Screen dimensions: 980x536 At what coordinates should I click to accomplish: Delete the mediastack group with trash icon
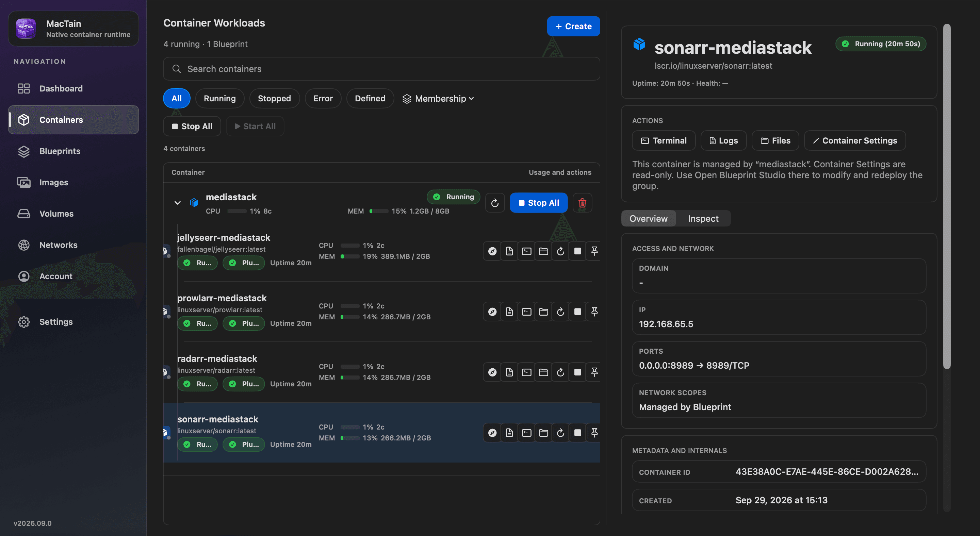click(582, 203)
